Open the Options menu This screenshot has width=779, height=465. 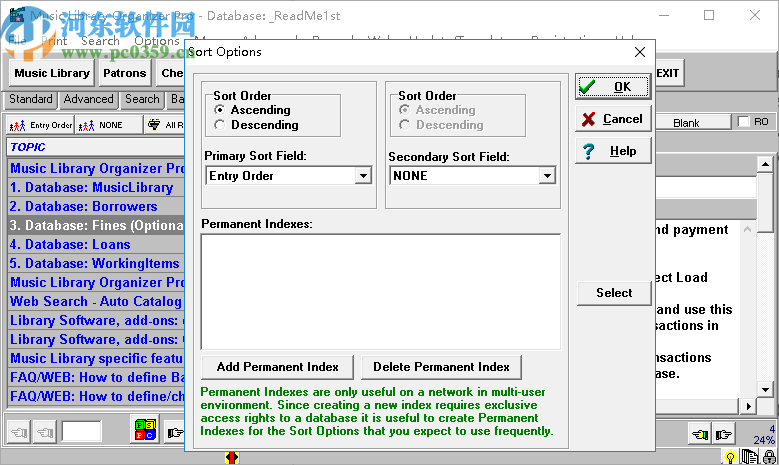click(x=156, y=41)
